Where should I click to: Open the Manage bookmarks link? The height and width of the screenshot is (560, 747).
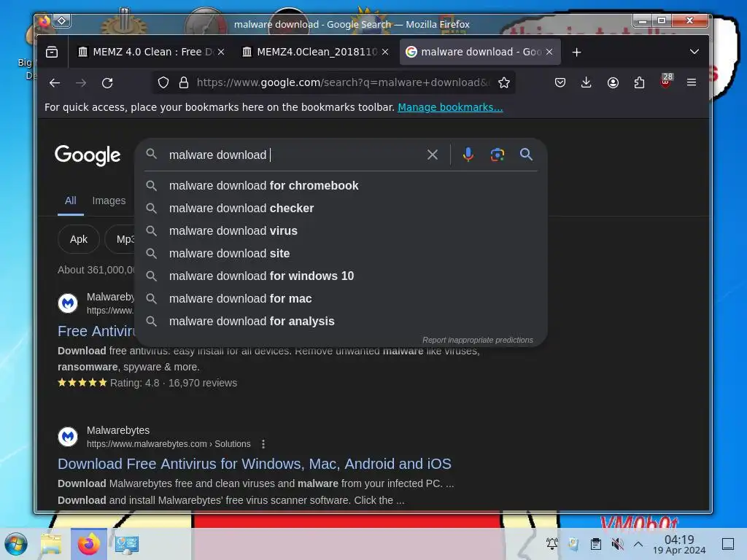click(x=450, y=107)
